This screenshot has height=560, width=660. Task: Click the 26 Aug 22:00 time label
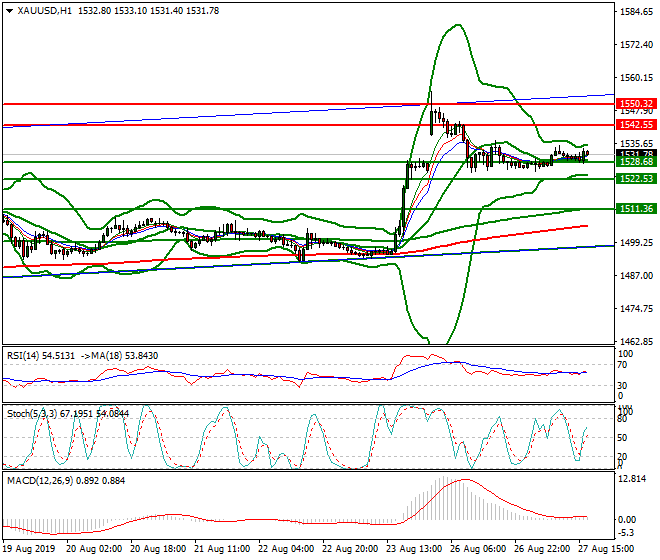[x=542, y=549]
